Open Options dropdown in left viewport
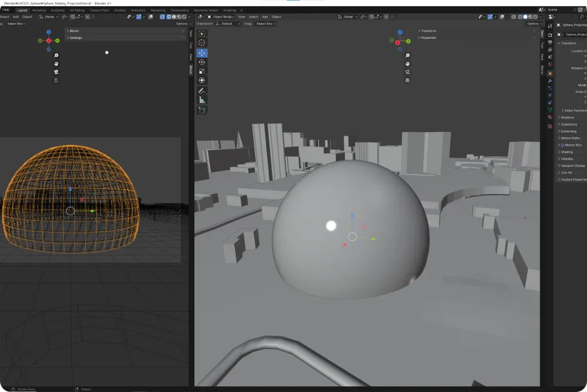 click(183, 24)
